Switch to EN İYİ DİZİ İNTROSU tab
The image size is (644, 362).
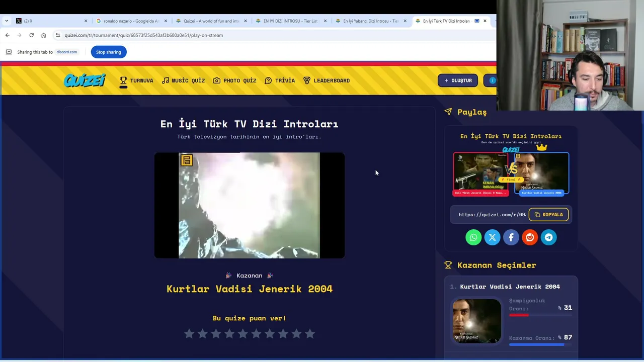point(290,21)
